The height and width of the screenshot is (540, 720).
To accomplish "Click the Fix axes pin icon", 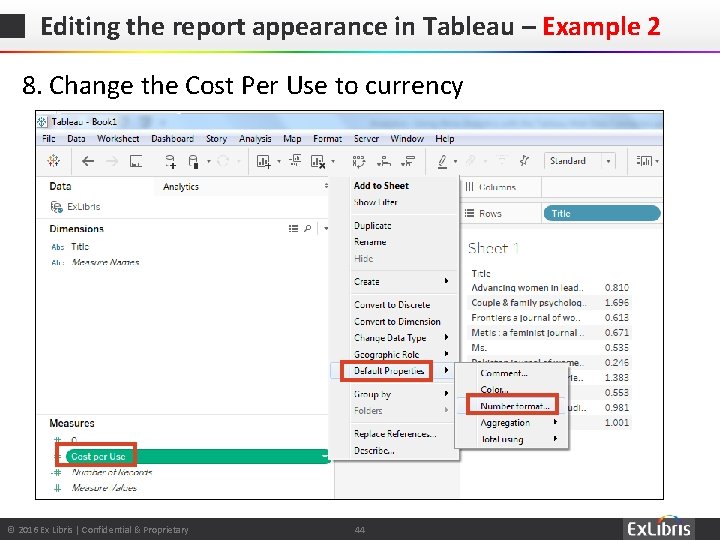I will [x=524, y=161].
